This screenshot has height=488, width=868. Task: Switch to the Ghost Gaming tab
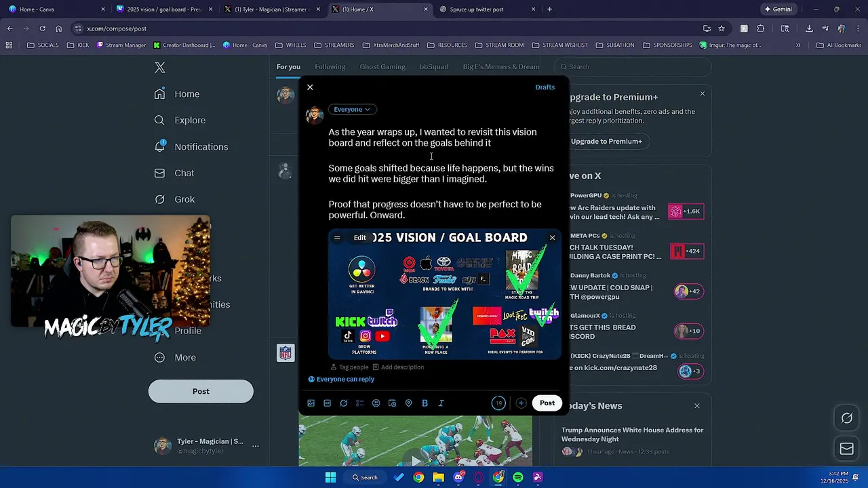click(x=382, y=67)
